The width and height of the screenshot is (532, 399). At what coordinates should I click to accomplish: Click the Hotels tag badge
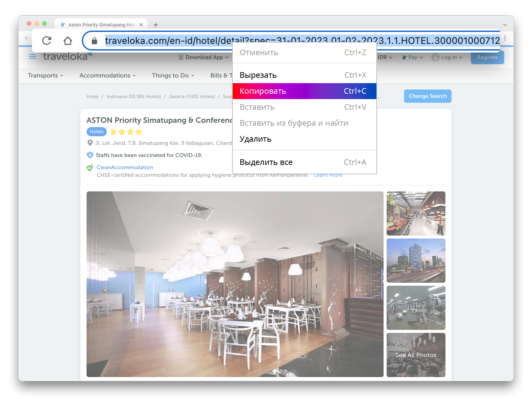(97, 132)
